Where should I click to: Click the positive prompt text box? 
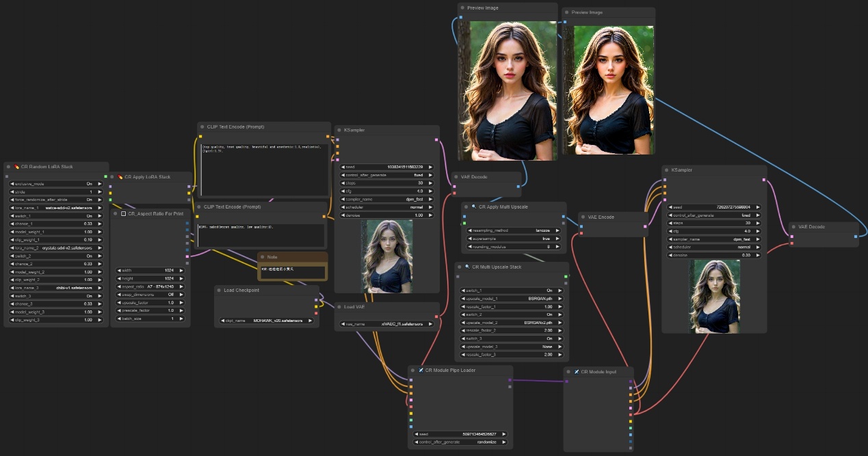[x=263, y=167]
